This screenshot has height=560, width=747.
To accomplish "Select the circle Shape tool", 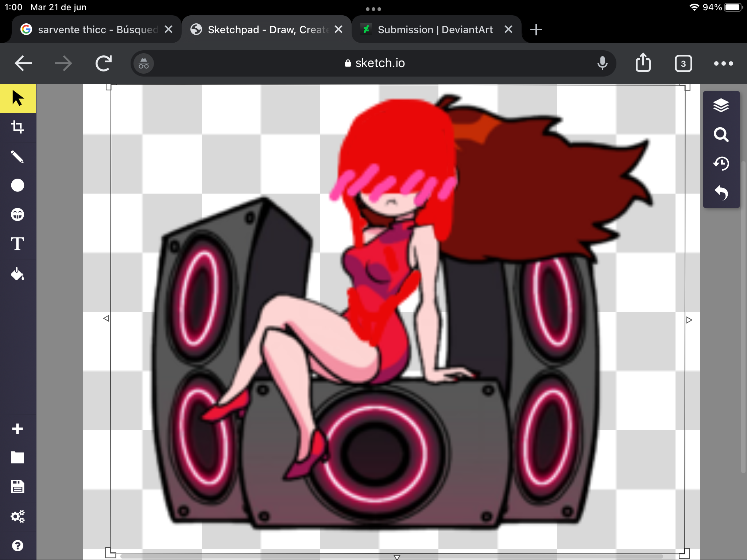I will [18, 185].
